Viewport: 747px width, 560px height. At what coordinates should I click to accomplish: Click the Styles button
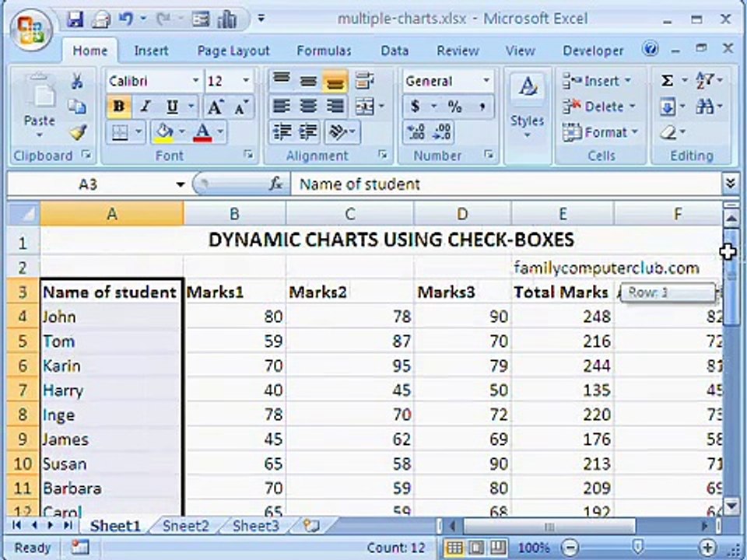pos(527,105)
